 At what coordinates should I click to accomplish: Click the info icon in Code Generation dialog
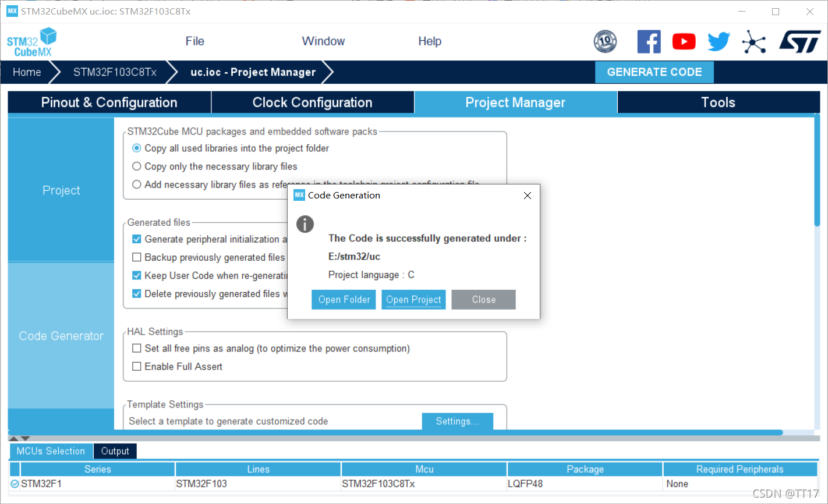(305, 224)
